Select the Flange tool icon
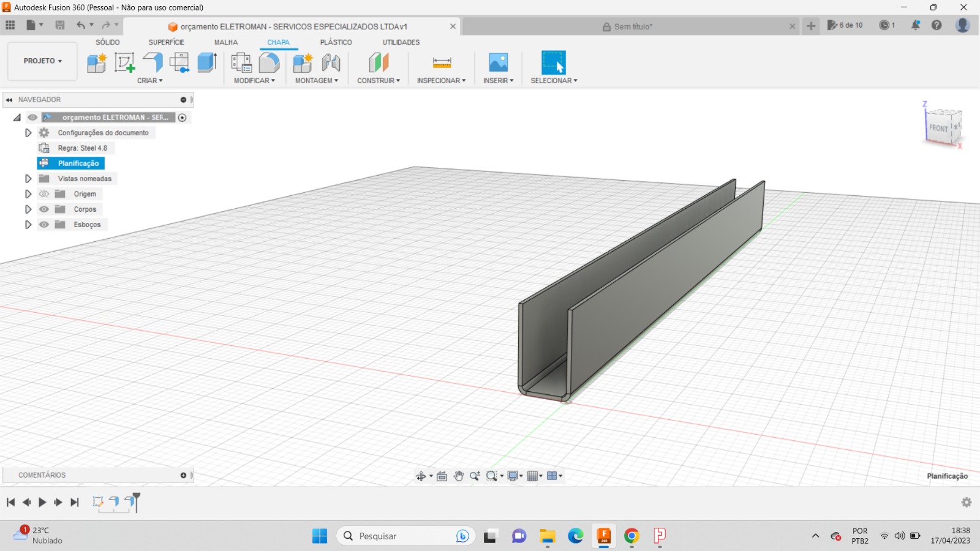980x551 pixels. [153, 62]
